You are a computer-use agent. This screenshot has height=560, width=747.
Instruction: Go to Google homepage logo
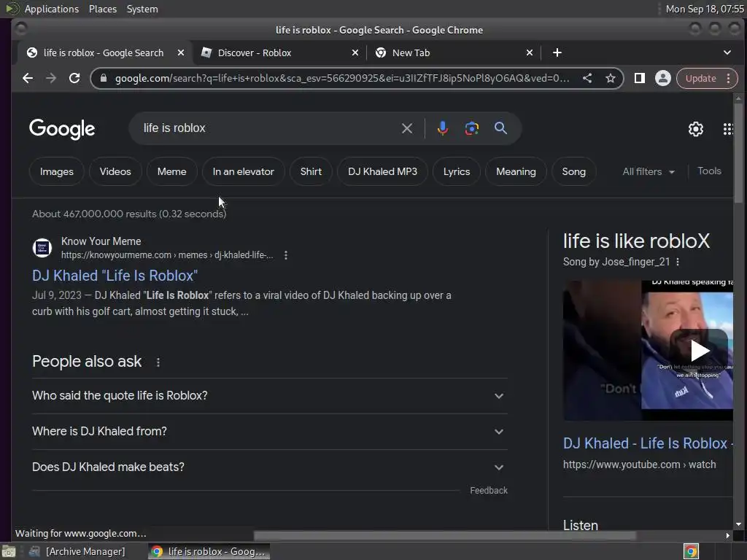point(62,128)
